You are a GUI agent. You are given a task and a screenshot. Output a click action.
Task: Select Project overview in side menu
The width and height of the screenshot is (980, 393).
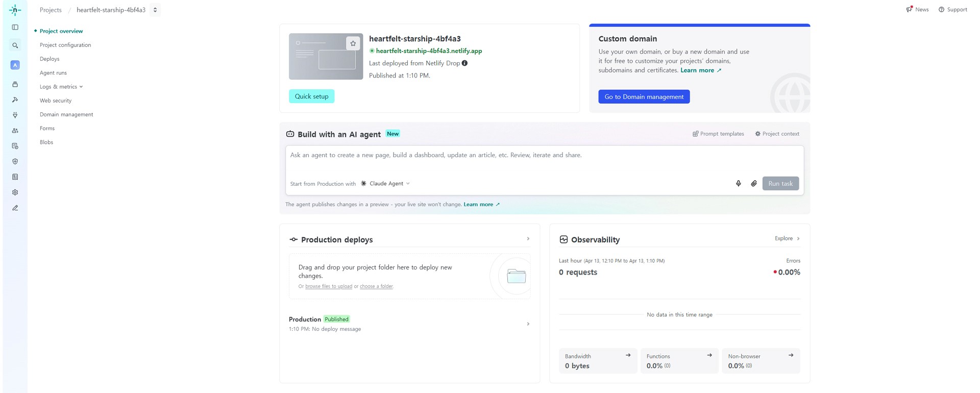61,31
